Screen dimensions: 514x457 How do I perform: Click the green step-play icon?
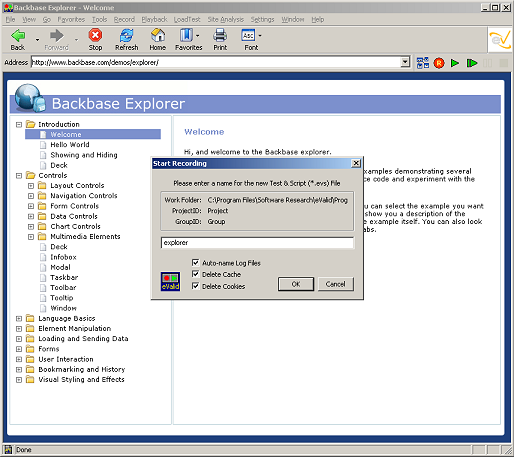(472, 63)
